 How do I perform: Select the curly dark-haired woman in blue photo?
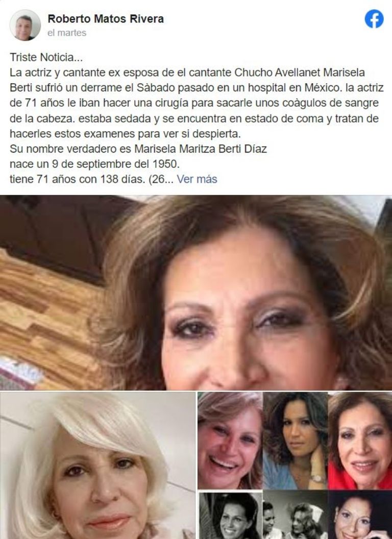pyautogui.click(x=295, y=440)
